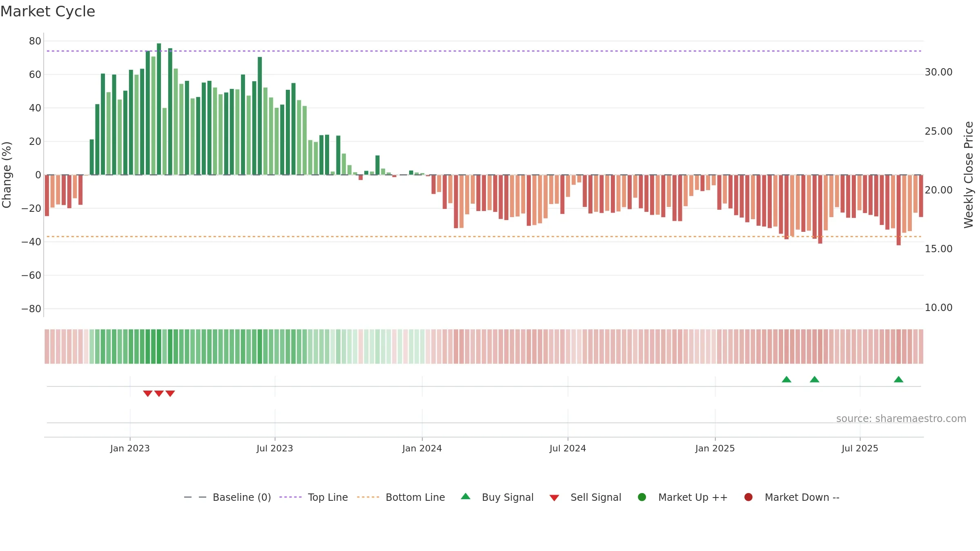This screenshot has width=980, height=551.
Task: Click the 10.00 price axis label
Action: coord(938,308)
